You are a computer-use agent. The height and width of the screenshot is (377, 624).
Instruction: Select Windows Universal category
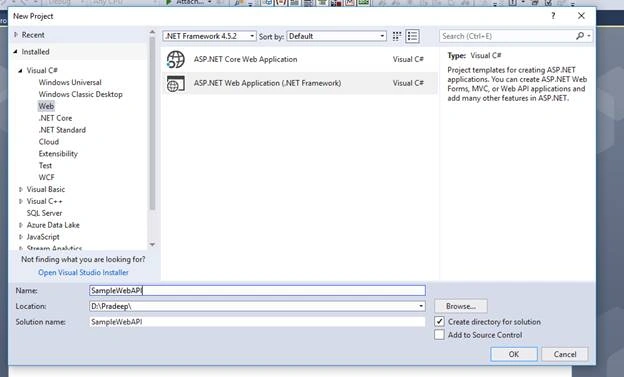[70, 82]
